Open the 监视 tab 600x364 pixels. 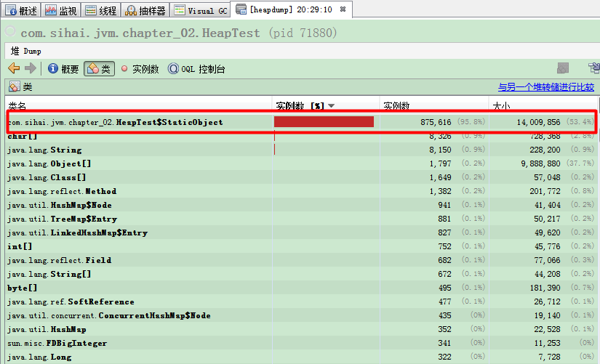pyautogui.click(x=61, y=10)
